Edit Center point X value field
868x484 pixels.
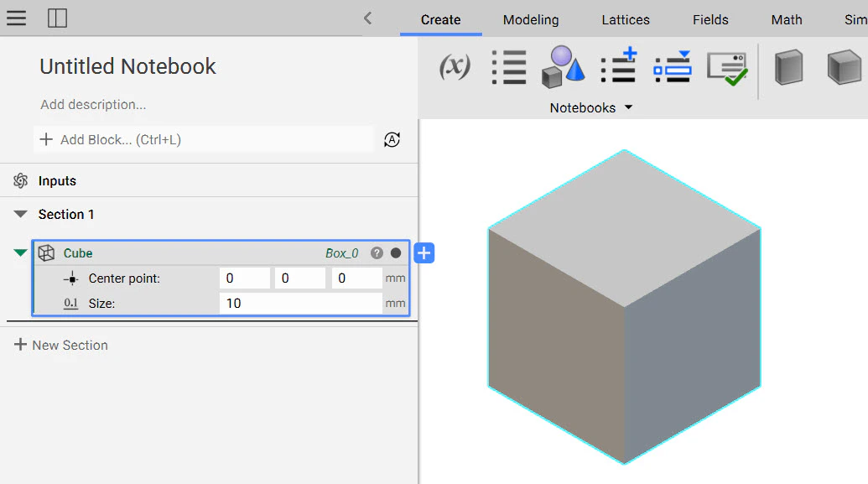pos(245,278)
